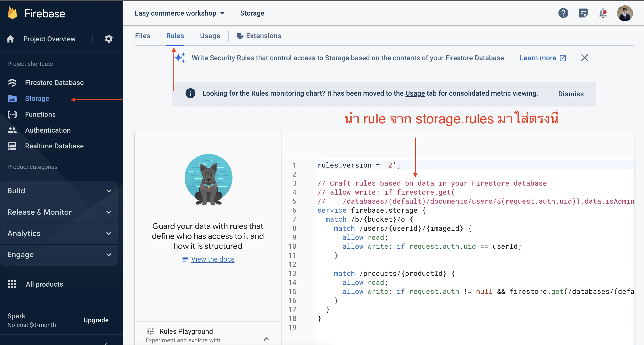
Task: Click the View the docs document icon
Action: tap(185, 259)
